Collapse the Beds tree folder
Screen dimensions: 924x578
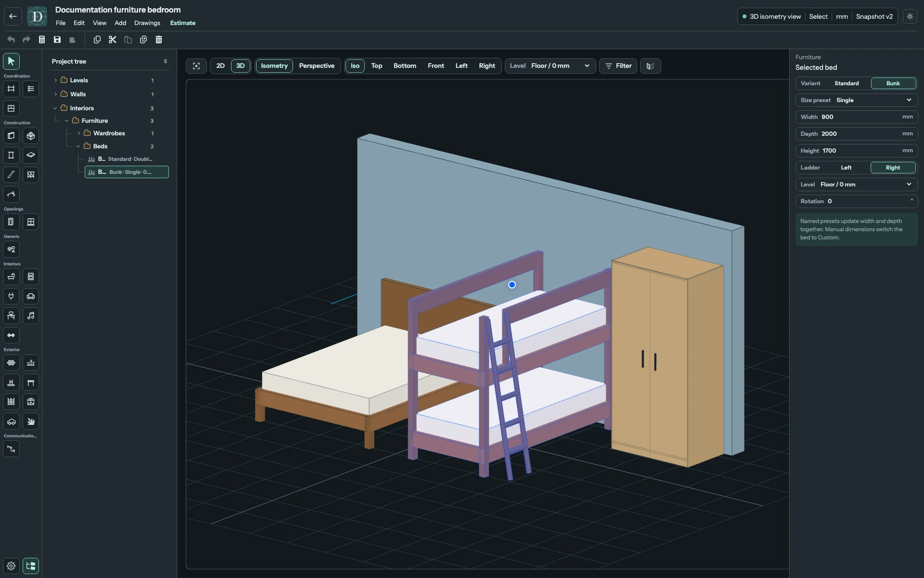(78, 146)
